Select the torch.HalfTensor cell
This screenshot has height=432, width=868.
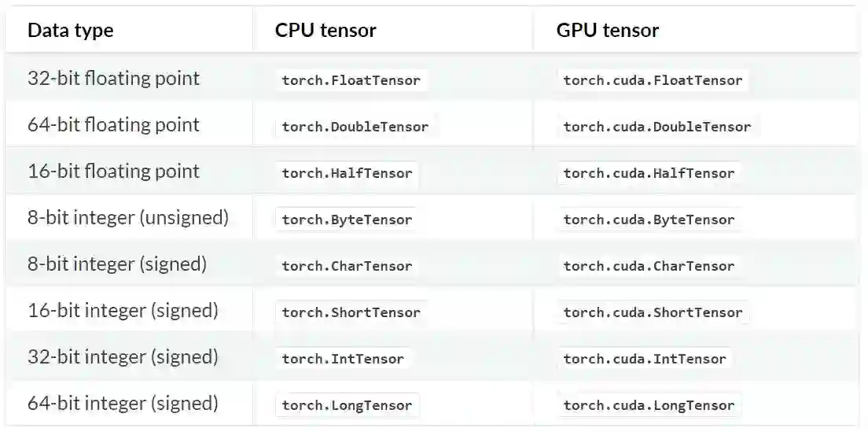click(x=347, y=173)
